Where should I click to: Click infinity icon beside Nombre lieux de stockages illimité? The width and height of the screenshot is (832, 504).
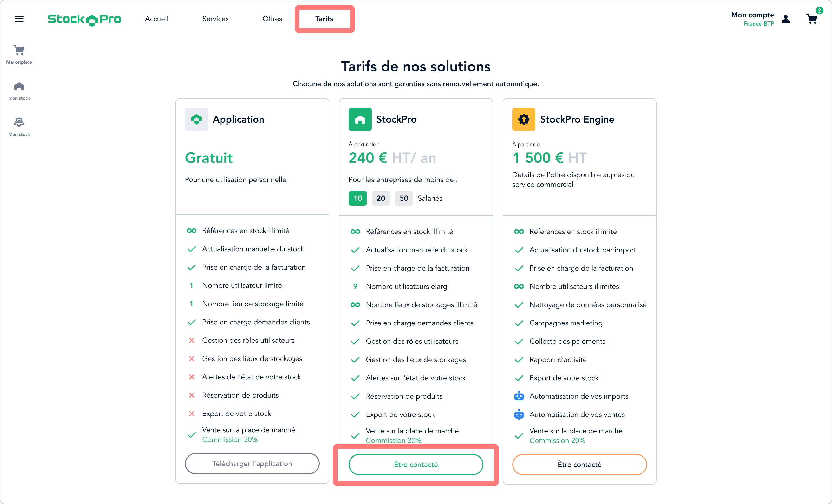pos(355,305)
